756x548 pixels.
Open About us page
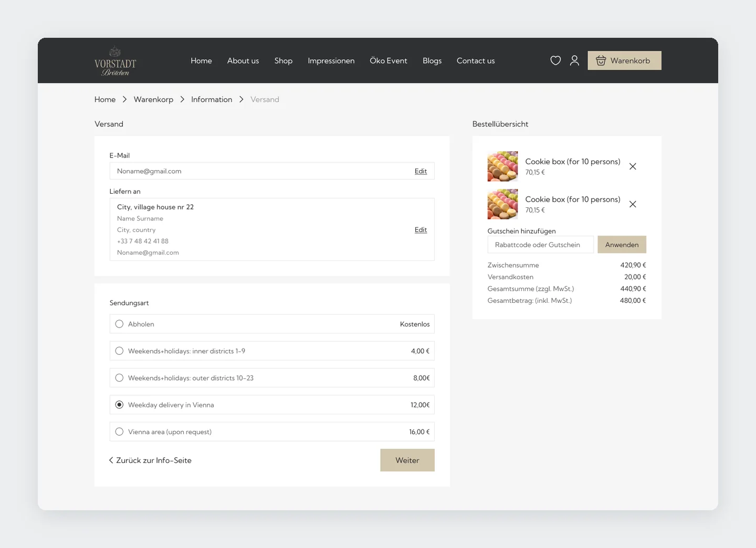coord(243,60)
